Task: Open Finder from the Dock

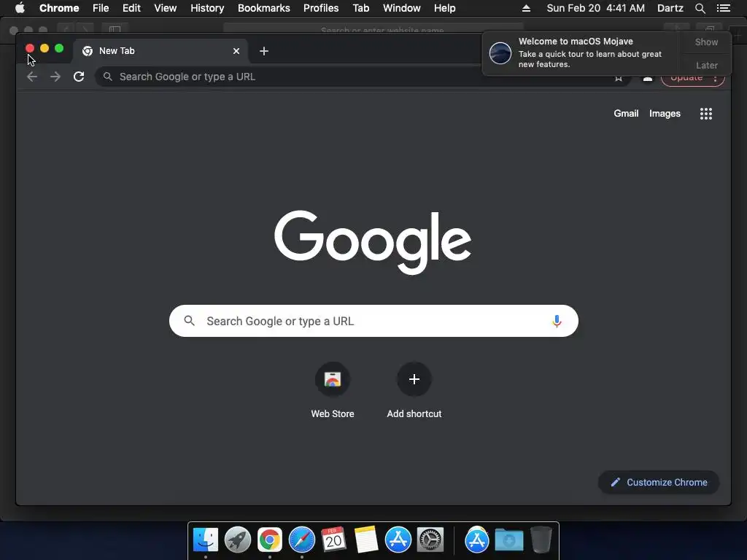Action: (x=205, y=540)
